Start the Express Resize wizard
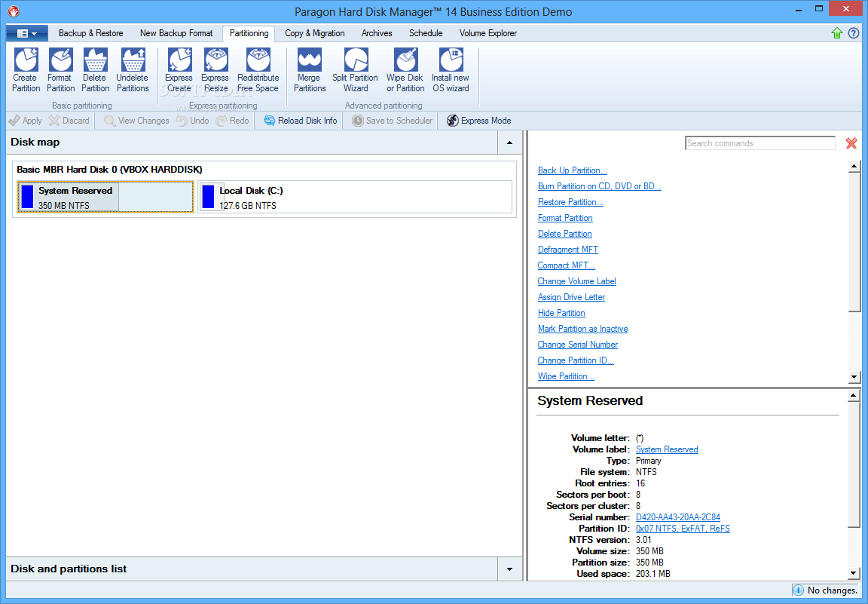This screenshot has height=604, width=868. click(x=215, y=70)
